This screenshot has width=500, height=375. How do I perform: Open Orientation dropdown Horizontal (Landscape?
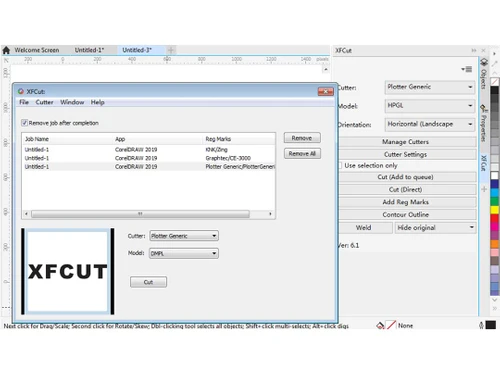click(430, 124)
